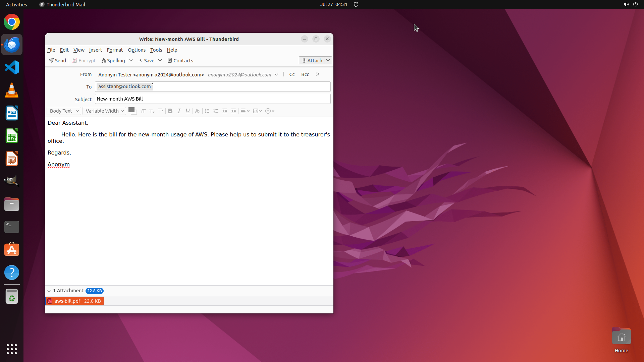This screenshot has height=362, width=644.
Task: Click the text color swatch
Action: coord(131,110)
